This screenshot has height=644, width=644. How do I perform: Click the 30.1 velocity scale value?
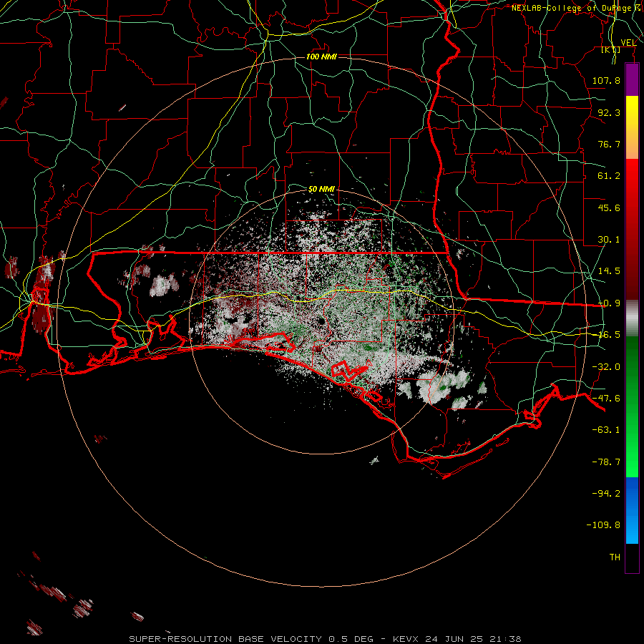tap(609, 240)
